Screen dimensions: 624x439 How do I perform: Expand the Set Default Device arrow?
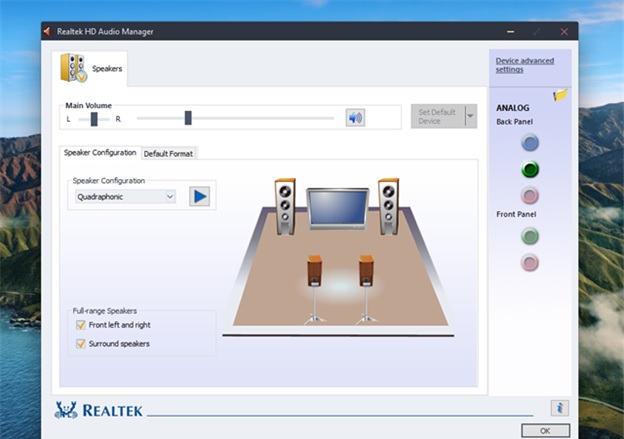470,116
